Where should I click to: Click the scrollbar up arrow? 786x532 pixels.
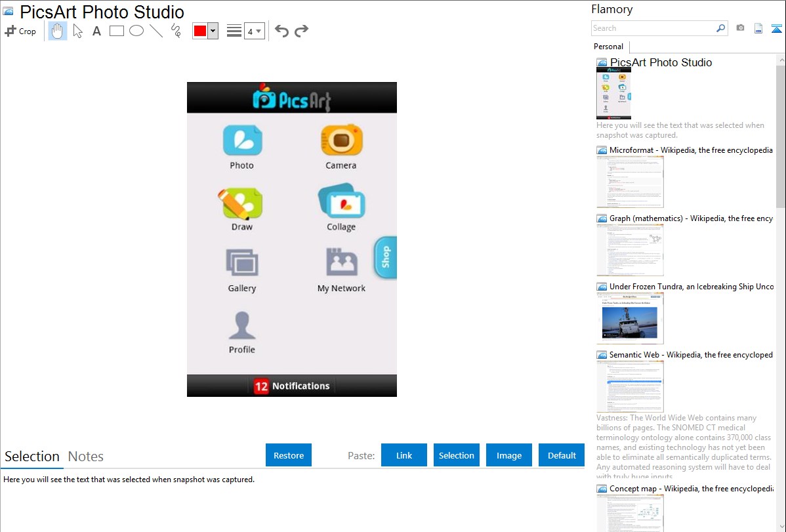click(x=781, y=60)
